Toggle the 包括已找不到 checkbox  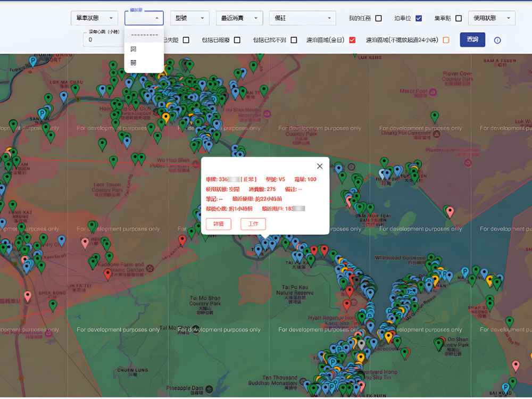(294, 40)
